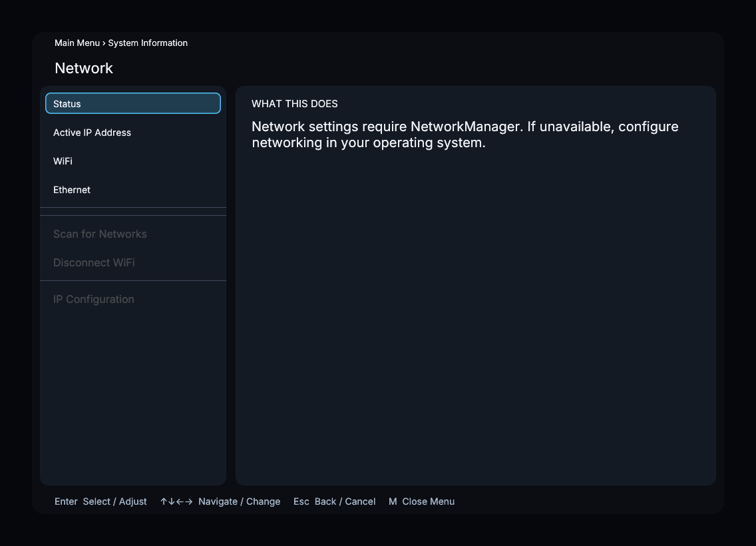Choose the WiFi menu entry
756x546 pixels.
point(133,160)
